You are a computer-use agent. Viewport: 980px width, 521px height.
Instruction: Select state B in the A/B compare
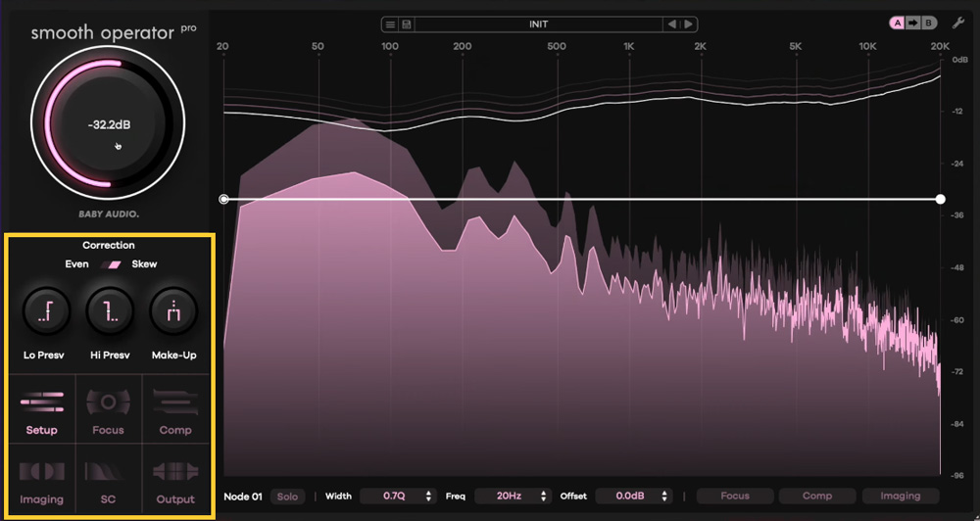click(929, 24)
